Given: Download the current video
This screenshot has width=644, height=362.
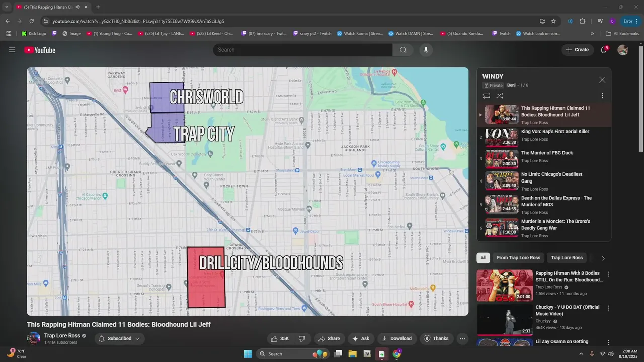Looking at the screenshot, I should pyautogui.click(x=397, y=338).
